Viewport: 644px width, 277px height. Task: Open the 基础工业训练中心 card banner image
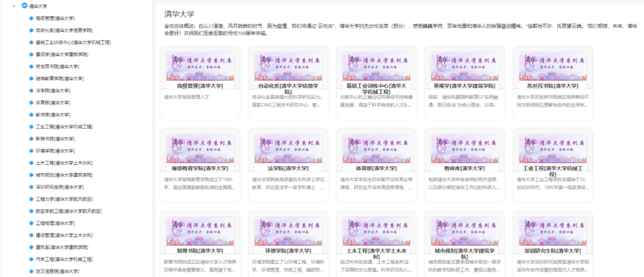(x=376, y=67)
